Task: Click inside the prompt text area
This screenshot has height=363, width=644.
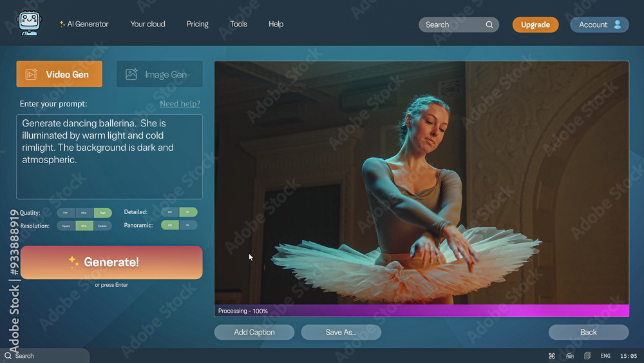Action: tap(109, 157)
